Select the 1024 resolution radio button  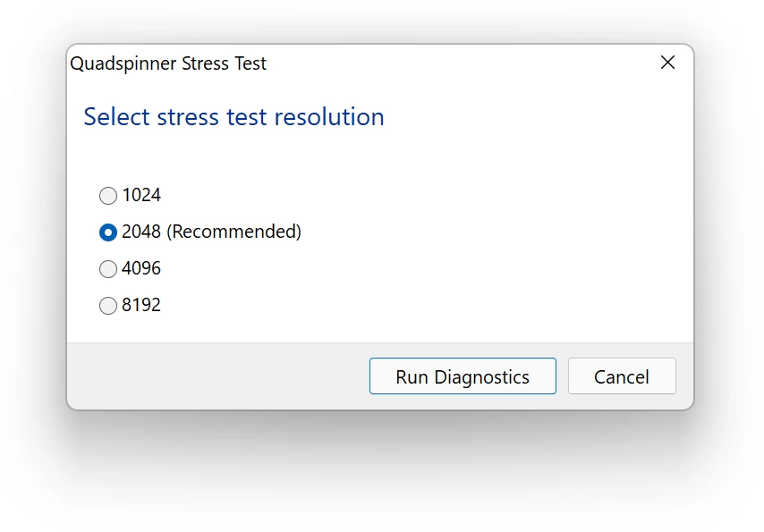pos(108,195)
